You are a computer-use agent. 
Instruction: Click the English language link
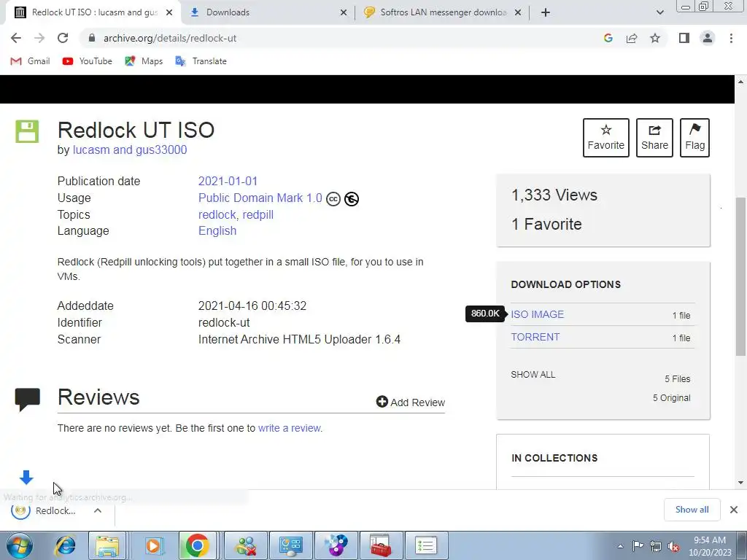(217, 231)
